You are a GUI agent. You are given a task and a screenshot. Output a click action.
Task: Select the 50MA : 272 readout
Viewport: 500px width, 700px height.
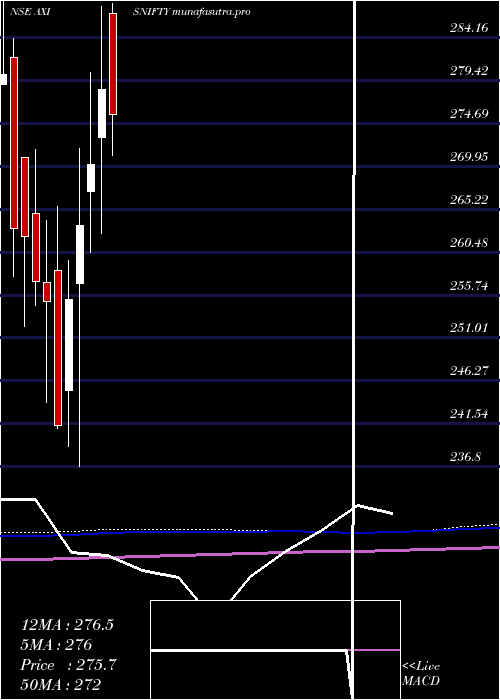(60, 684)
